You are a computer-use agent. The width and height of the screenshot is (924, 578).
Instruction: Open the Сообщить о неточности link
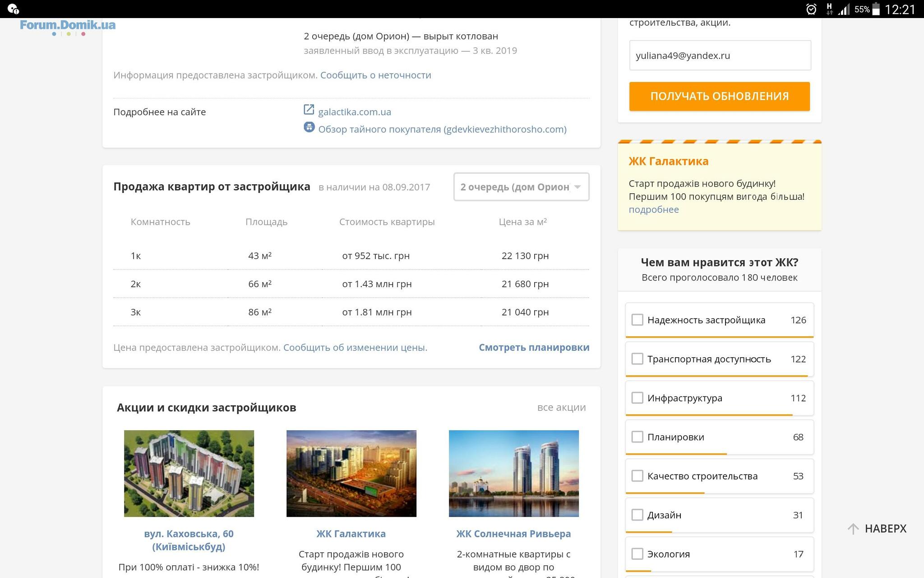(x=376, y=75)
